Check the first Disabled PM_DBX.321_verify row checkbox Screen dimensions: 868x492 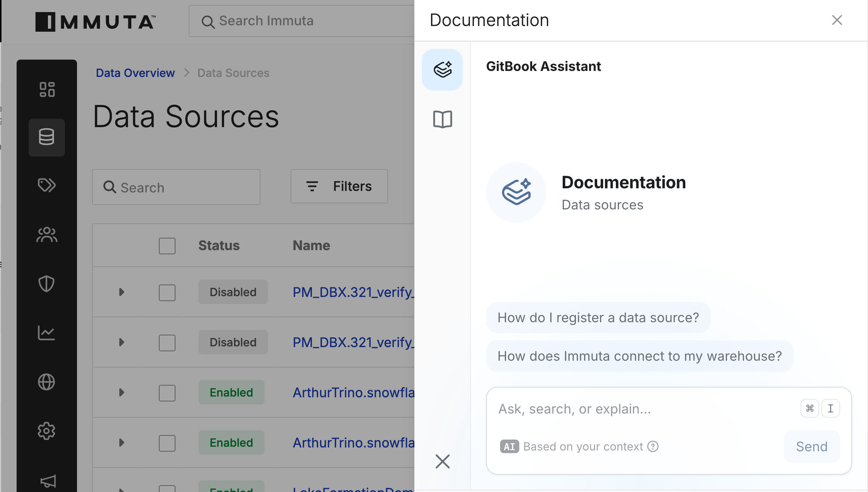[x=167, y=292]
